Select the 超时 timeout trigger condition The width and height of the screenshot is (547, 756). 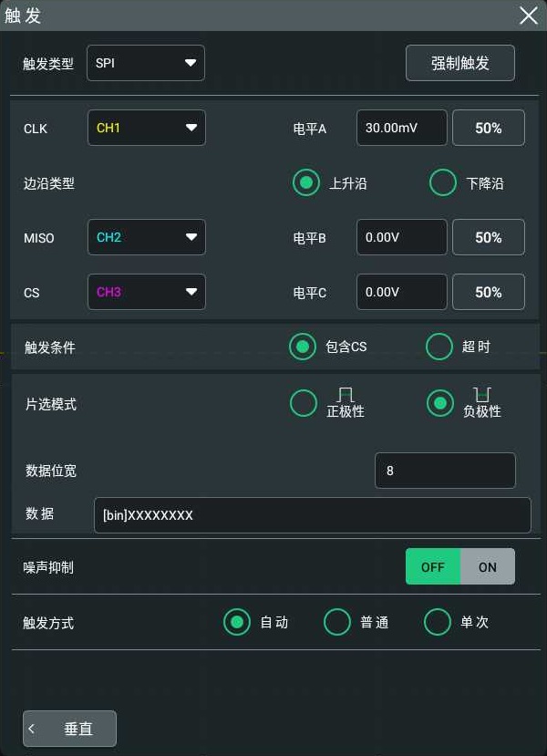pos(439,347)
